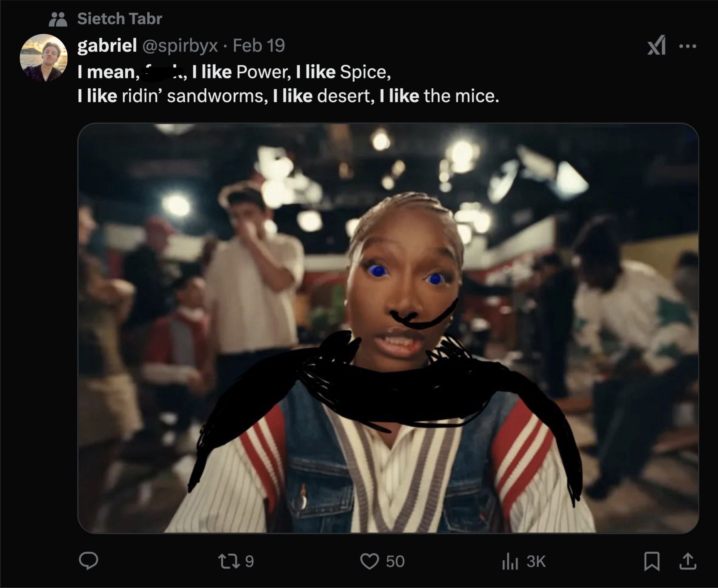Image resolution: width=718 pixels, height=588 pixels.
Task: Click the like count showing 50
Action: [395, 561]
